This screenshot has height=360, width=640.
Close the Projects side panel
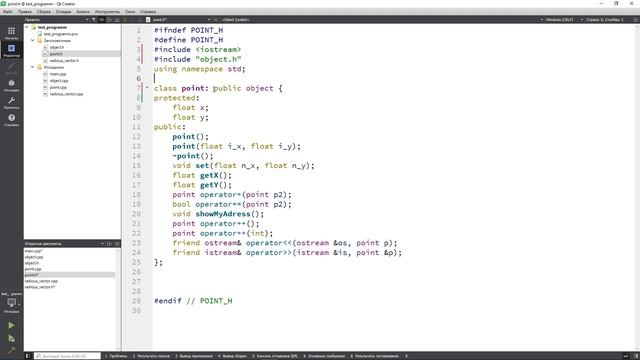[117, 20]
